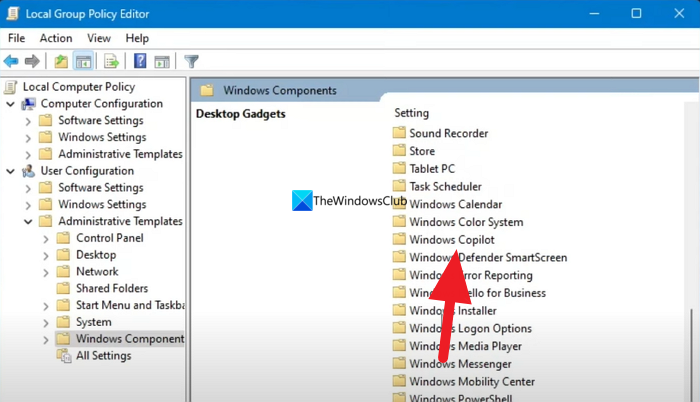Select the Windows Mobility Center entry
700x402 pixels.
[x=472, y=381]
